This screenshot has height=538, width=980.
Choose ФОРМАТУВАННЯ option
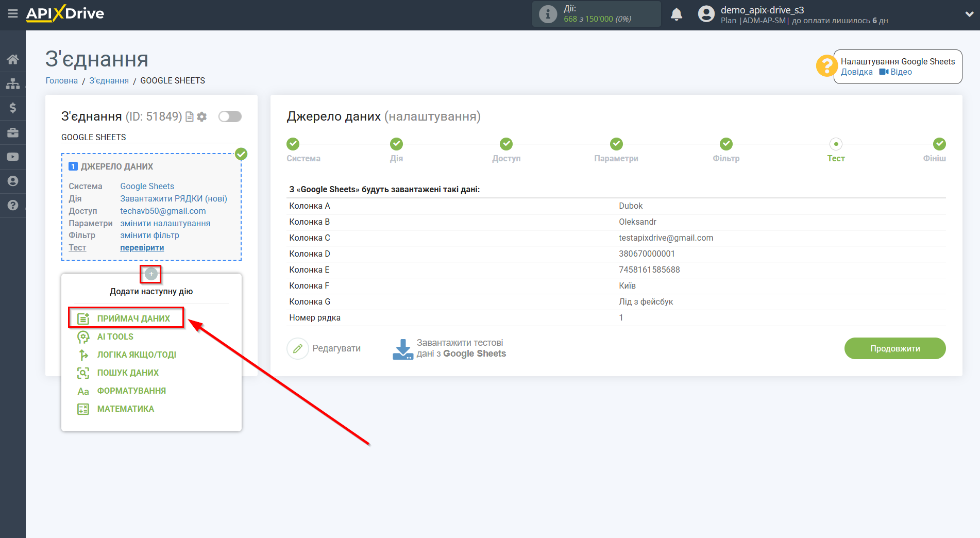(x=131, y=391)
